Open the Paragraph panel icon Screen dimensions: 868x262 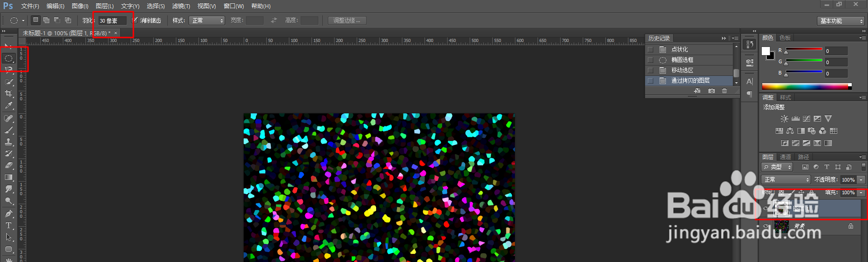coord(750,94)
